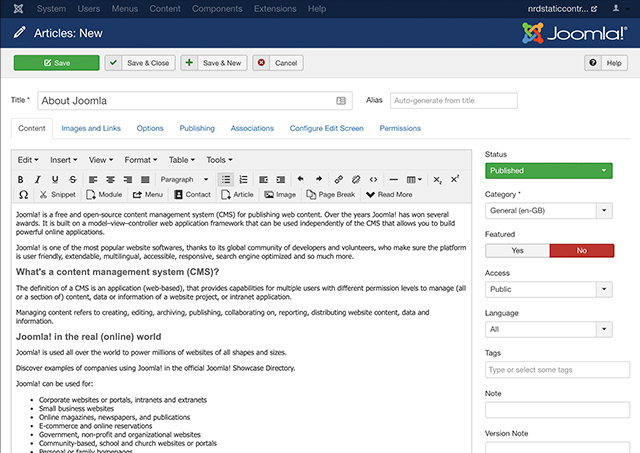640x453 pixels.
Task: Open Status Published dropdown
Action: (x=549, y=171)
